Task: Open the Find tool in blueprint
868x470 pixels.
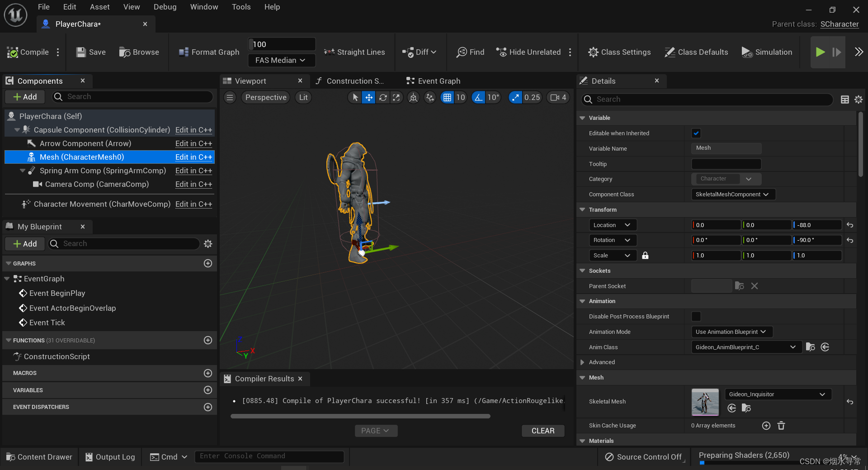Action: pos(470,52)
